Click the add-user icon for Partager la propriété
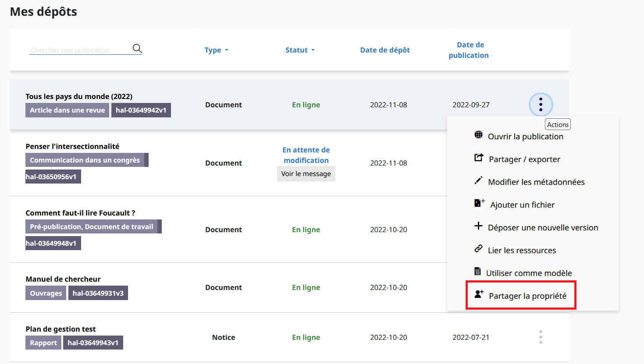 (479, 294)
